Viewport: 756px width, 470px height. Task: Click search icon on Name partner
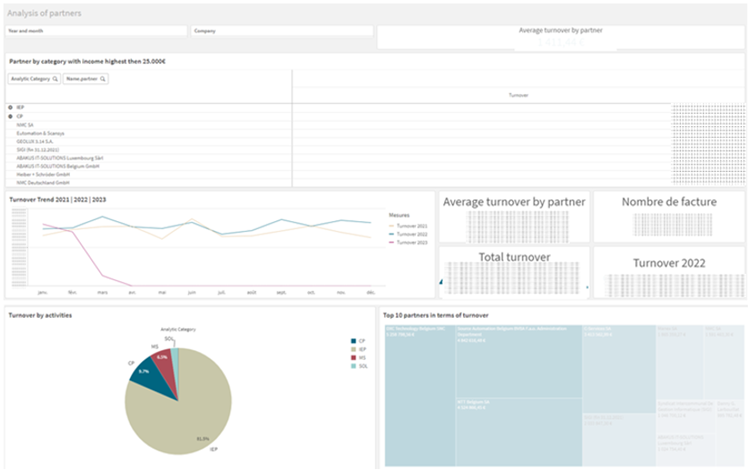102,78
